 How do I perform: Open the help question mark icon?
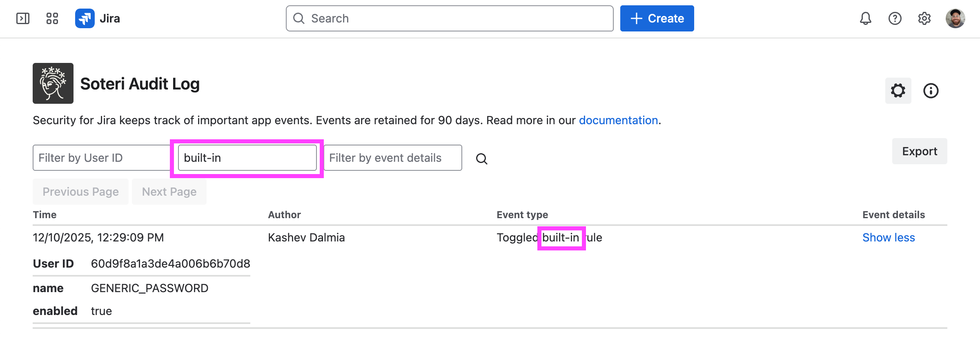click(895, 18)
